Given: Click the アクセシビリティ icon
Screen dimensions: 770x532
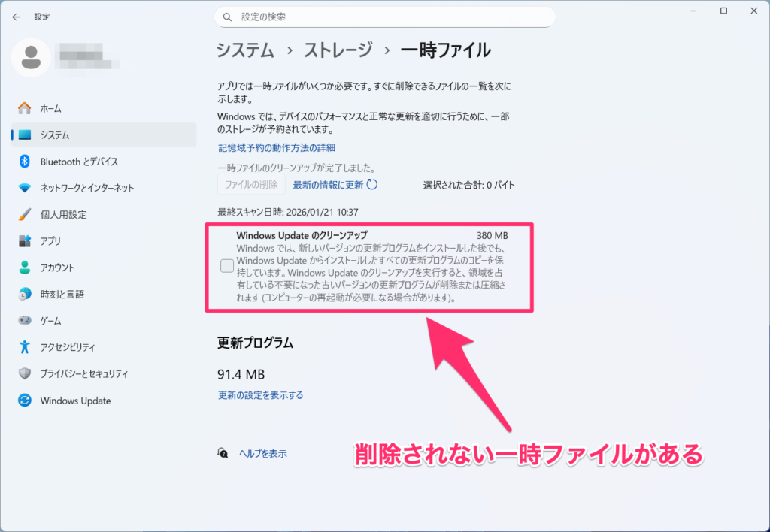Looking at the screenshot, I should coord(25,347).
